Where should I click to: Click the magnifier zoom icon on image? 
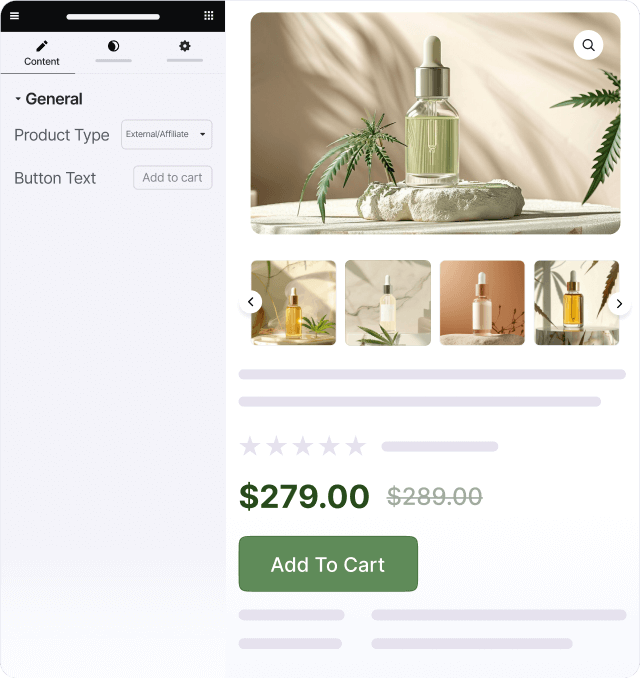(588, 45)
